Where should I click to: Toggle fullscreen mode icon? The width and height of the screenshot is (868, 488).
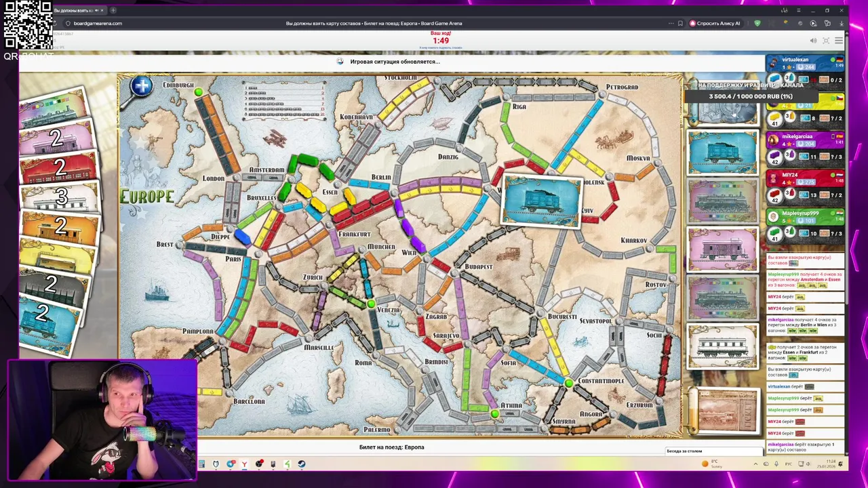(826, 41)
